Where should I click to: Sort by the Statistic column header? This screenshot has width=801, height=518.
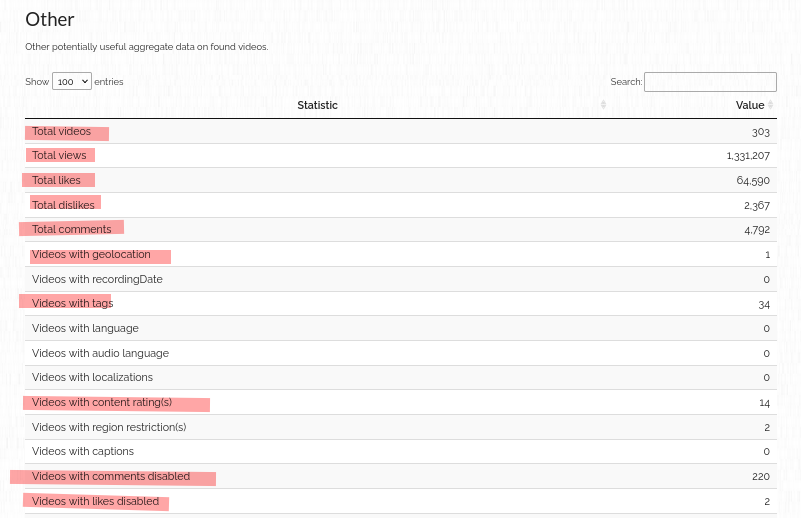point(317,105)
